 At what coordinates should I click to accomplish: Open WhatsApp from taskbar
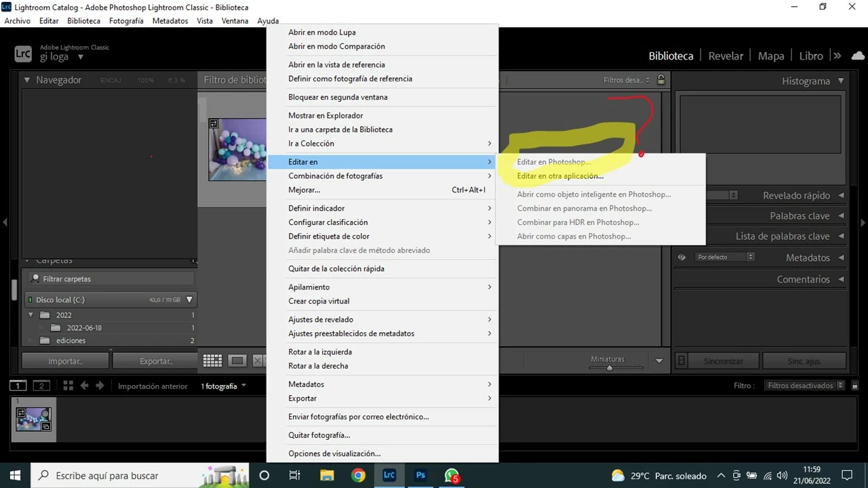(x=452, y=476)
